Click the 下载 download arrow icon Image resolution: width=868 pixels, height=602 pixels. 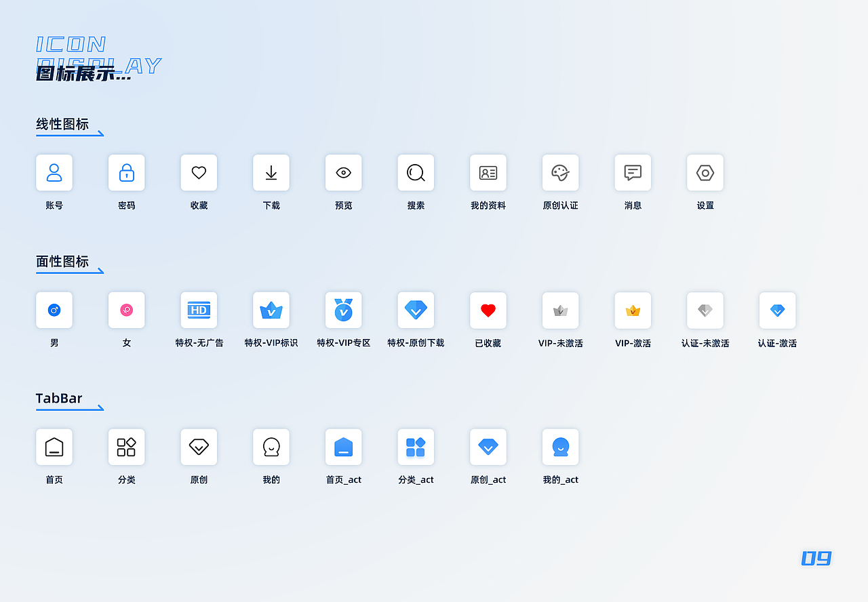271,173
